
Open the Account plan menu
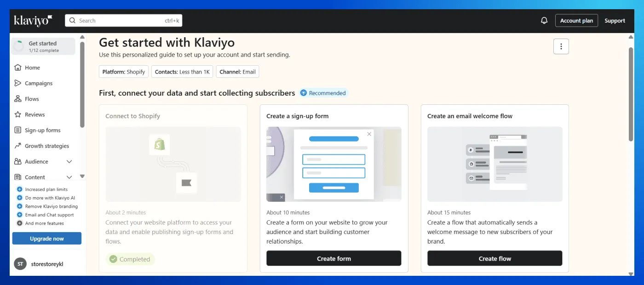576,20
